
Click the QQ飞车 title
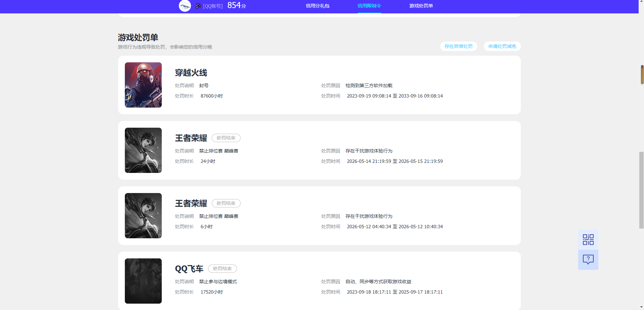click(x=189, y=269)
